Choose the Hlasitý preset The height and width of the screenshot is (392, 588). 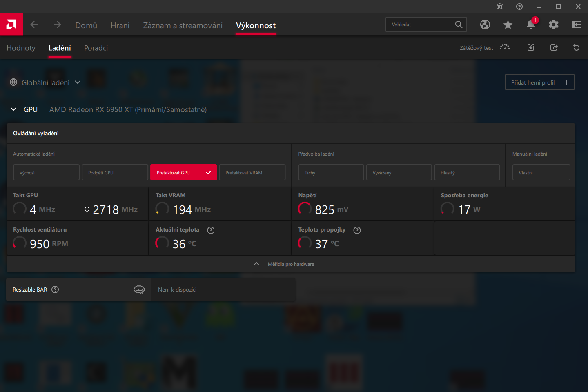(467, 172)
